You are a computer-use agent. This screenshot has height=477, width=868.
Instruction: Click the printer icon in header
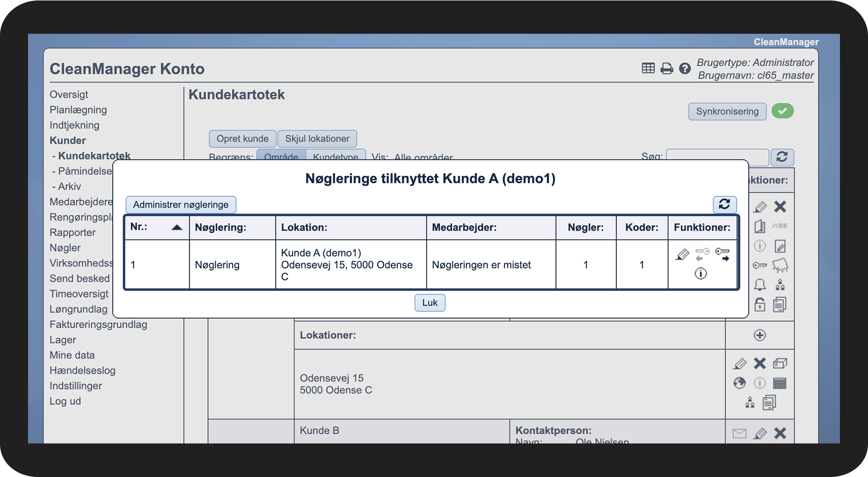[667, 69]
